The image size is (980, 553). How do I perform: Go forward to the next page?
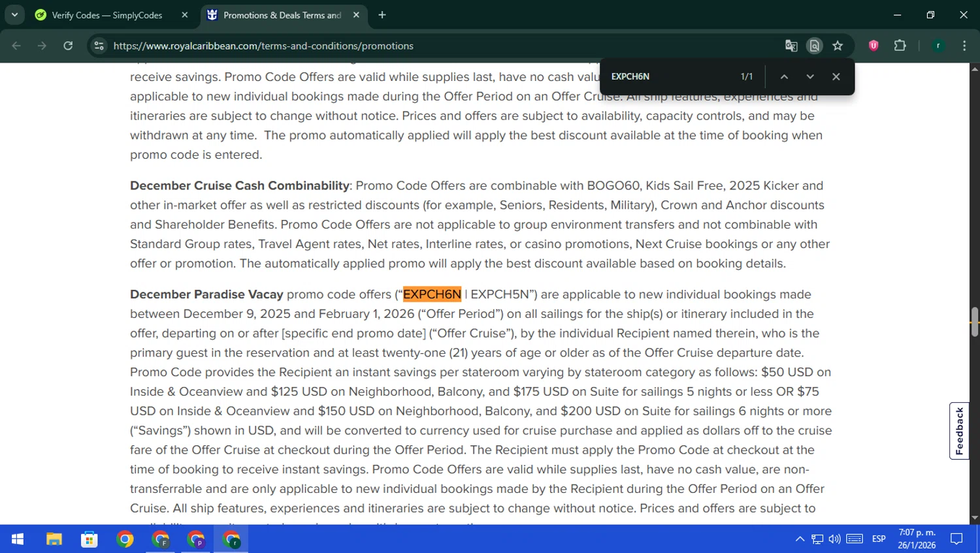click(x=42, y=46)
